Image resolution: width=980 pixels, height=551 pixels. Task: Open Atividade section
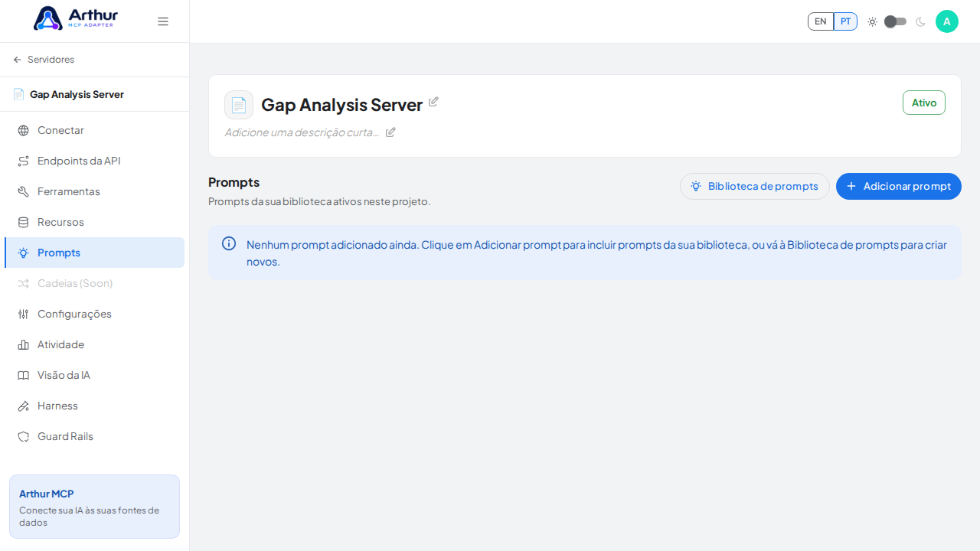pyautogui.click(x=94, y=344)
